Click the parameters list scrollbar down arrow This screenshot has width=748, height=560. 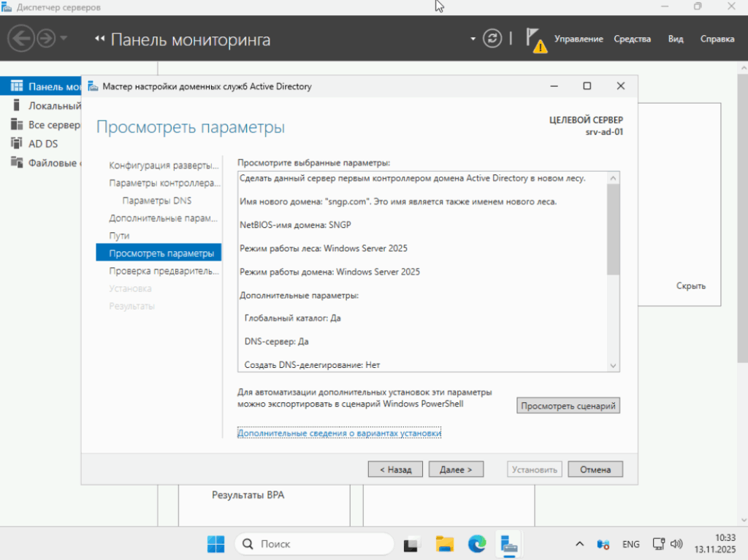tap(612, 365)
